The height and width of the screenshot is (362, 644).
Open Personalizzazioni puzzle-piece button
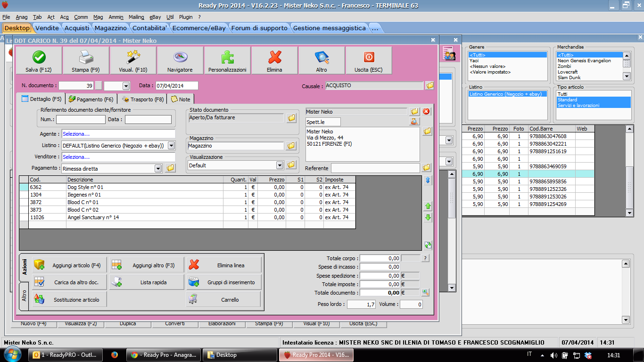[x=227, y=60]
